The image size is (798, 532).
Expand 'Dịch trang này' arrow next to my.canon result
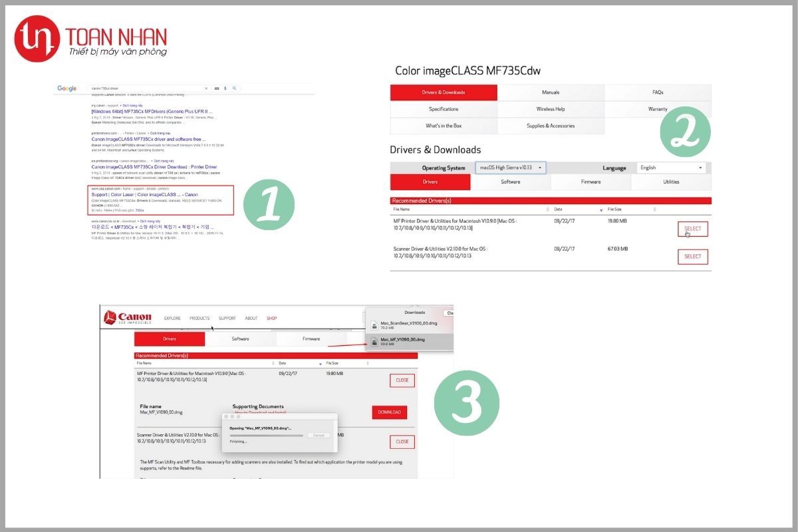120,106
